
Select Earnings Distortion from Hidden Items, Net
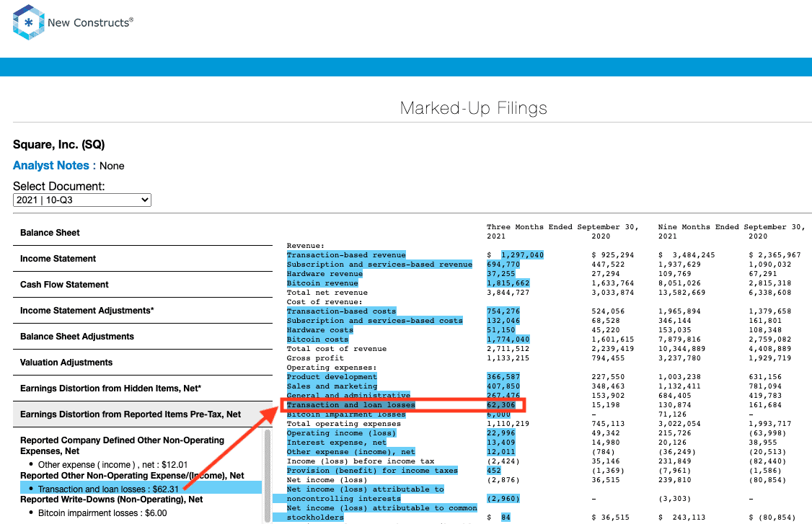pos(142,388)
